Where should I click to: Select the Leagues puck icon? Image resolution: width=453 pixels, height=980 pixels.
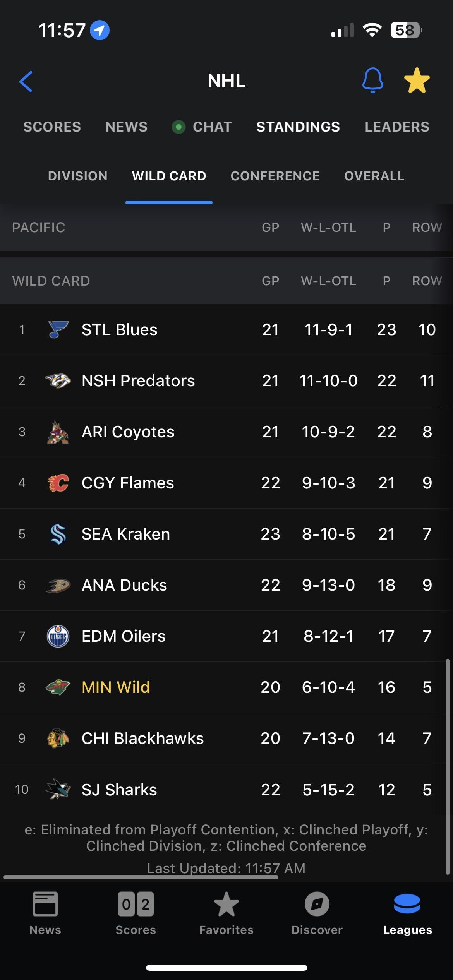[407, 904]
